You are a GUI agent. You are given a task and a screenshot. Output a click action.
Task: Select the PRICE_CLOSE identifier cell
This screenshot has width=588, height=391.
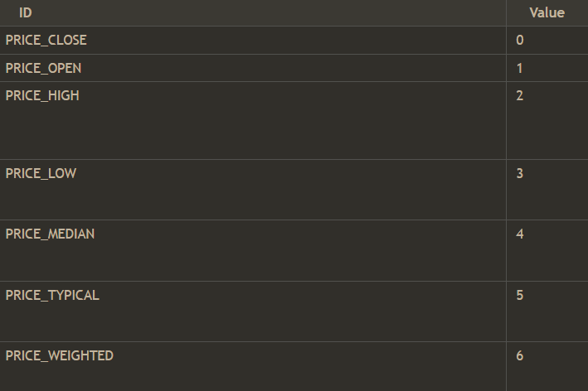pyautogui.click(x=46, y=40)
